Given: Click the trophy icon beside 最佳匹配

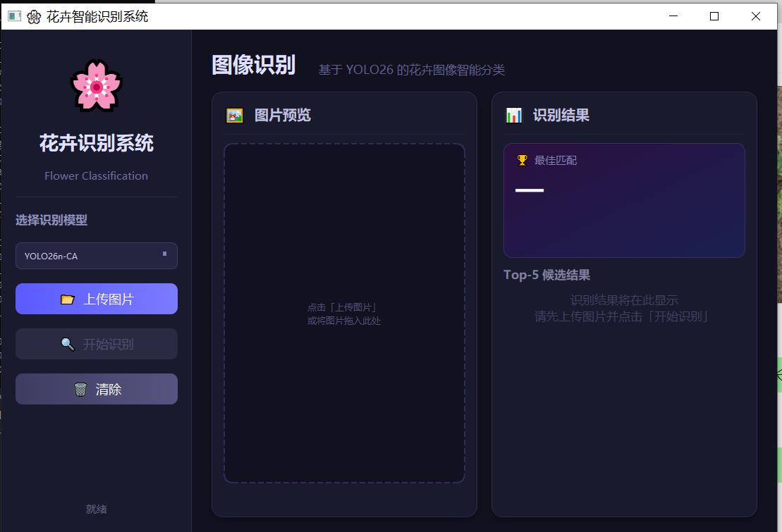Looking at the screenshot, I should pyautogui.click(x=522, y=160).
